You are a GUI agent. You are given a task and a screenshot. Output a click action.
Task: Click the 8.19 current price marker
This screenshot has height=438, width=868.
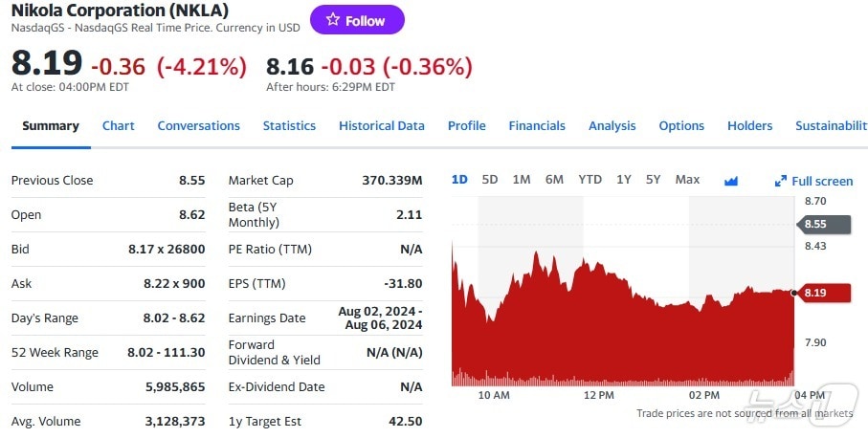(822, 293)
